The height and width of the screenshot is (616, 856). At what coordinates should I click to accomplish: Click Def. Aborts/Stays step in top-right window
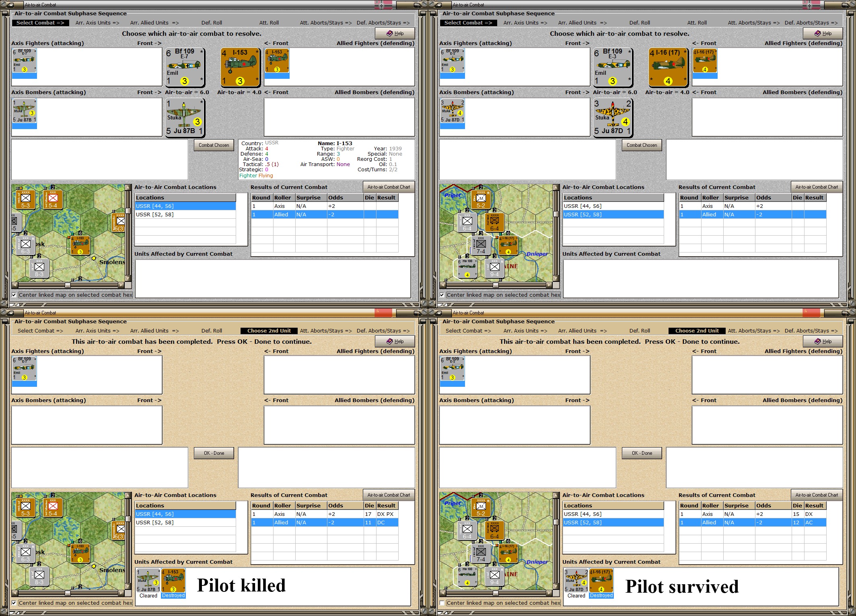[x=811, y=23]
